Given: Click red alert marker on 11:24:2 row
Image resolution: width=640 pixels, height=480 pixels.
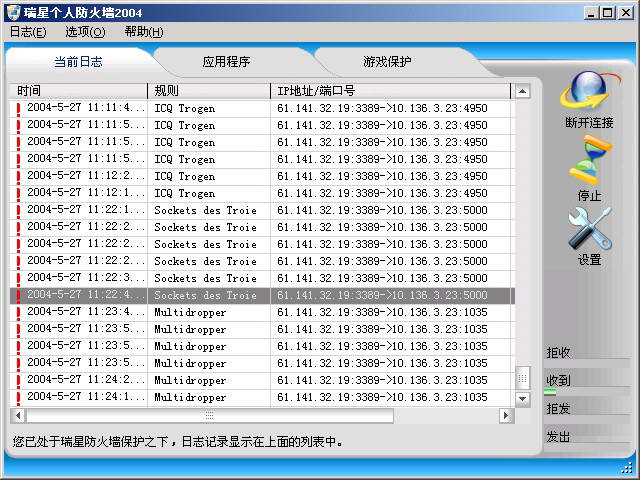Looking at the screenshot, I should point(18,381).
